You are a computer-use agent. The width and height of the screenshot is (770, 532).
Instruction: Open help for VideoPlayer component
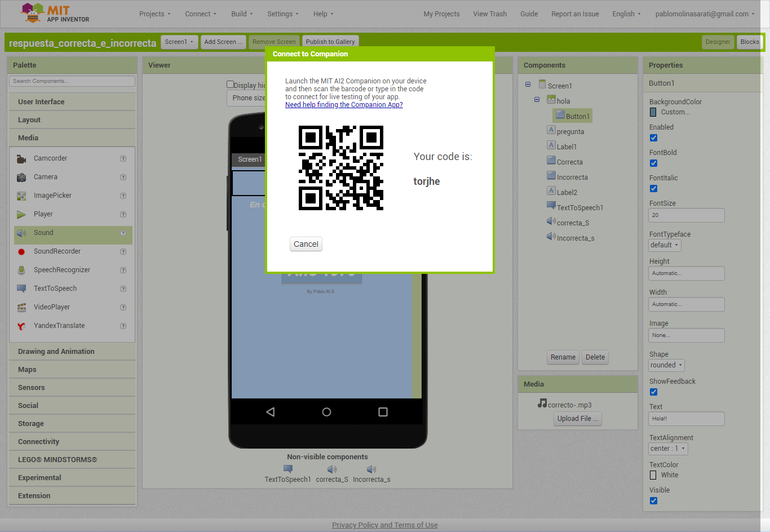coord(123,308)
